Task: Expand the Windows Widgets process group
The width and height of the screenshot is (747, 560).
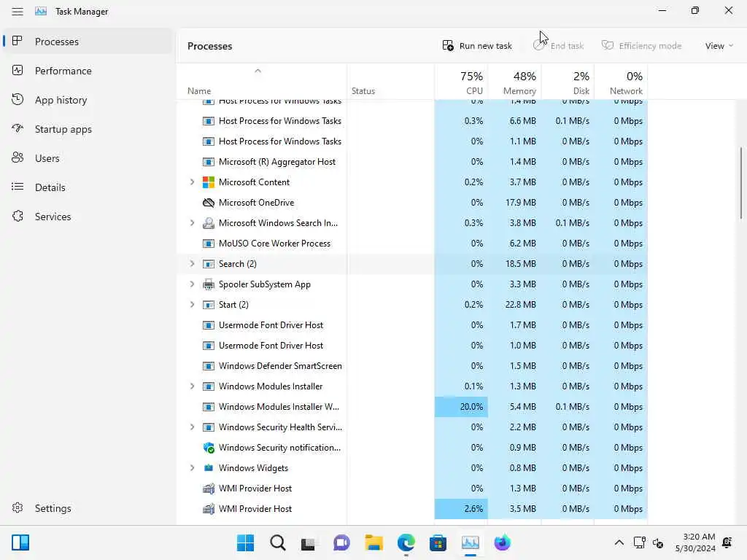Action: pos(192,468)
